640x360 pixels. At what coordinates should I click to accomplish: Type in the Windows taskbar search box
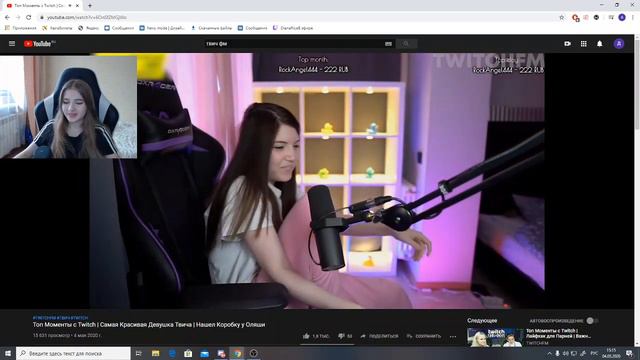point(73,353)
